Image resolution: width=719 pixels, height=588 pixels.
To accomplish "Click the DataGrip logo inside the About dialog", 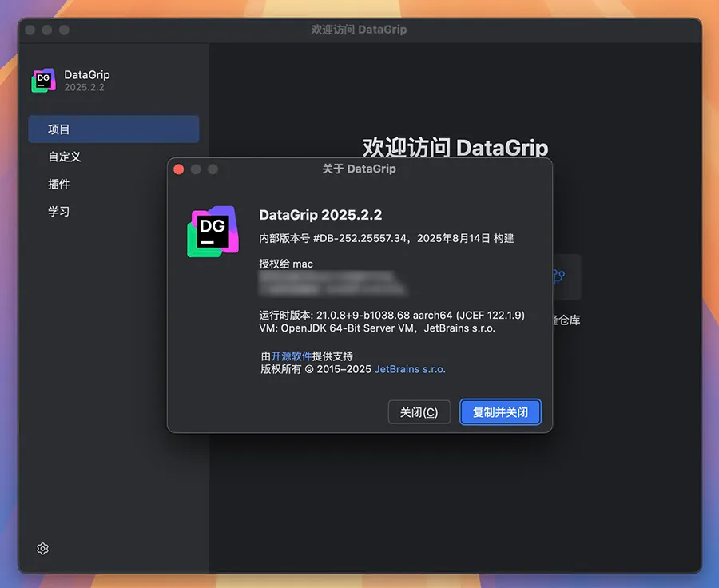I will coord(213,231).
